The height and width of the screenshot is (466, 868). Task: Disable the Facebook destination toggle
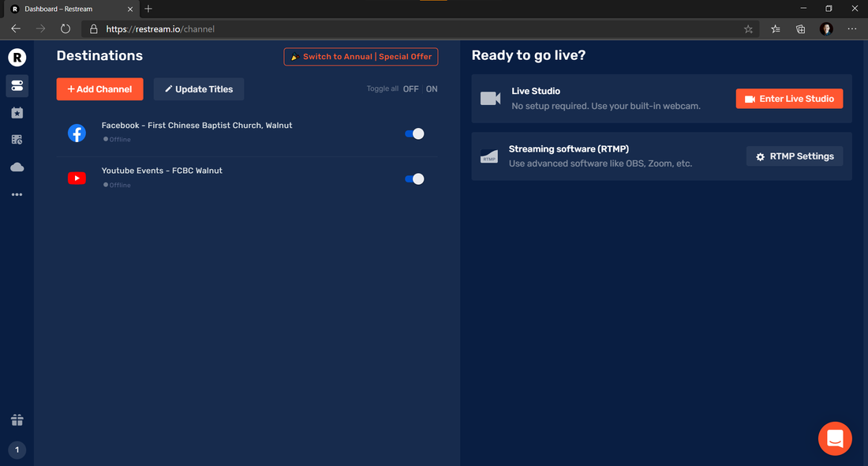pos(414,133)
